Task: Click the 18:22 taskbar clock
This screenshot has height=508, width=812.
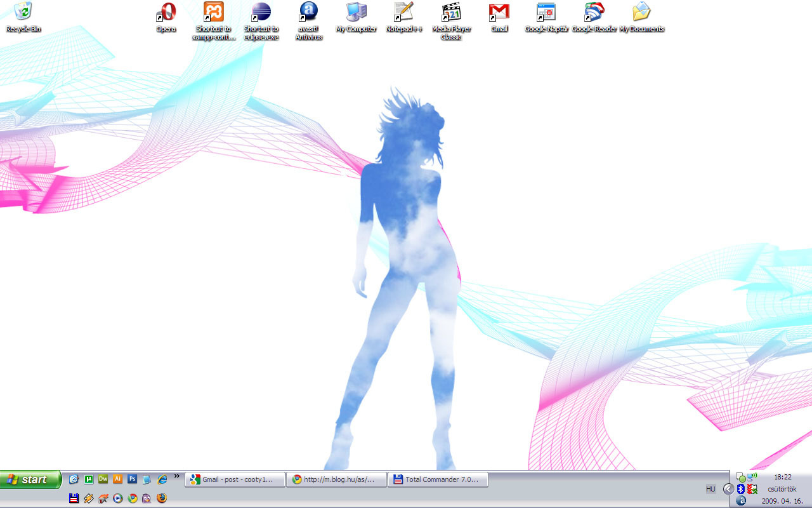Action: [x=783, y=477]
